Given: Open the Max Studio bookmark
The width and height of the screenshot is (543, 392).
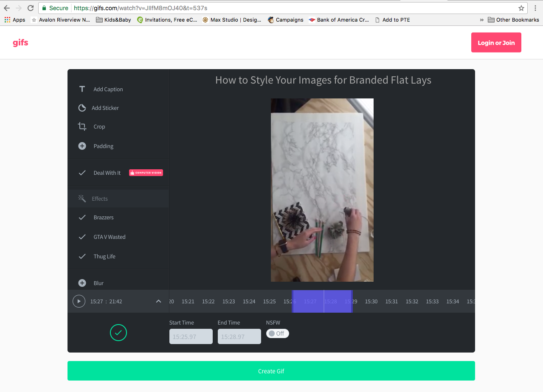Looking at the screenshot, I should (232, 20).
